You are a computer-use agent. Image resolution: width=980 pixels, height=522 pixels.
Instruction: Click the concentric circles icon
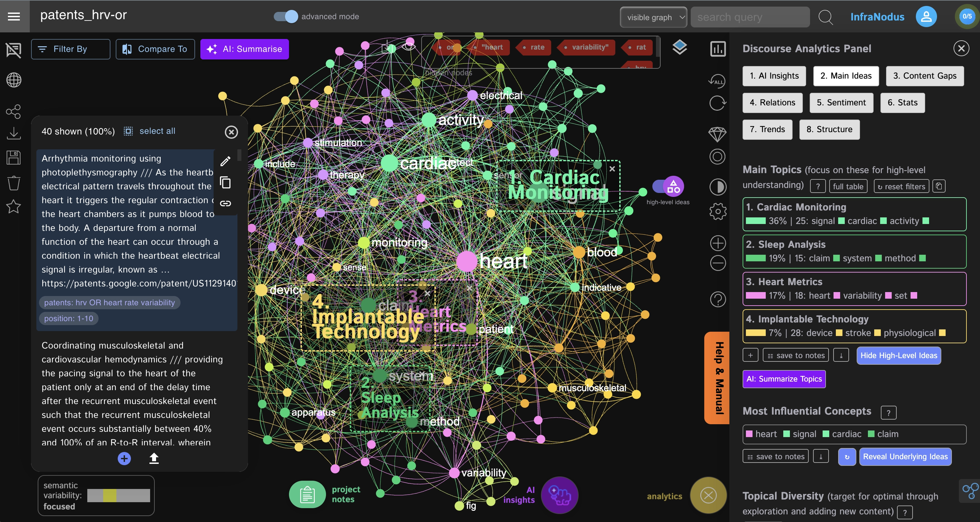717,157
